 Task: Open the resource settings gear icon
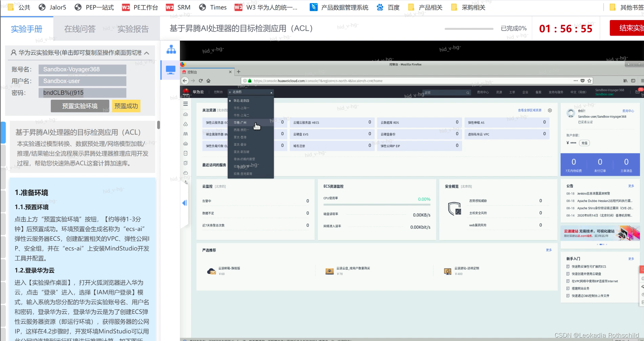(550, 110)
